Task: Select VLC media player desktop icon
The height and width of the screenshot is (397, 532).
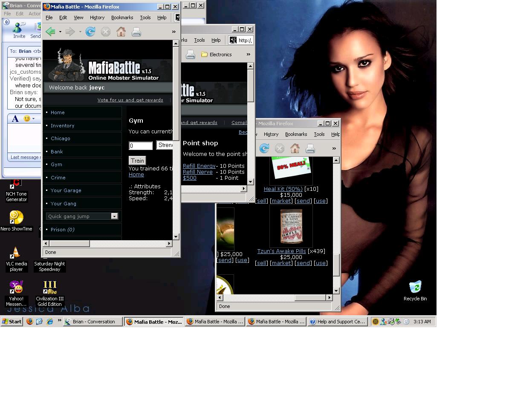Action: tap(16, 259)
